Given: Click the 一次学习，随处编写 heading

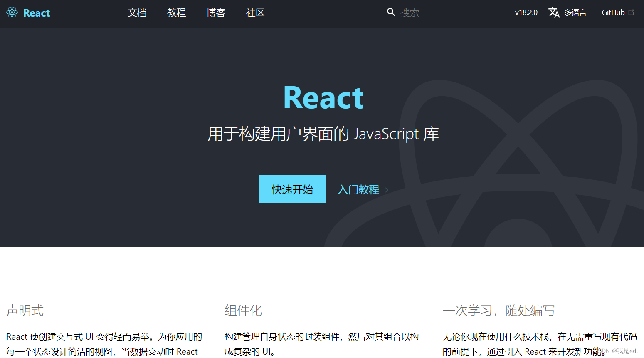Looking at the screenshot, I should pyautogui.click(x=499, y=310).
